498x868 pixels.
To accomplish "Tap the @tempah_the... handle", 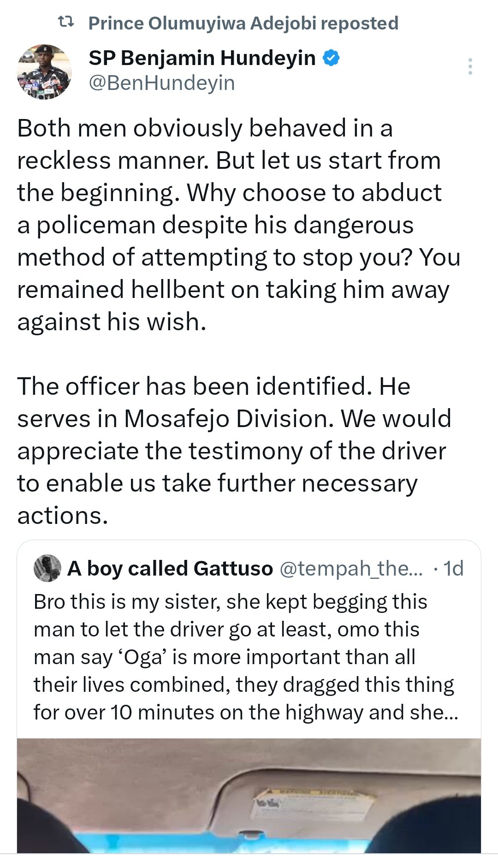I will point(351,569).
